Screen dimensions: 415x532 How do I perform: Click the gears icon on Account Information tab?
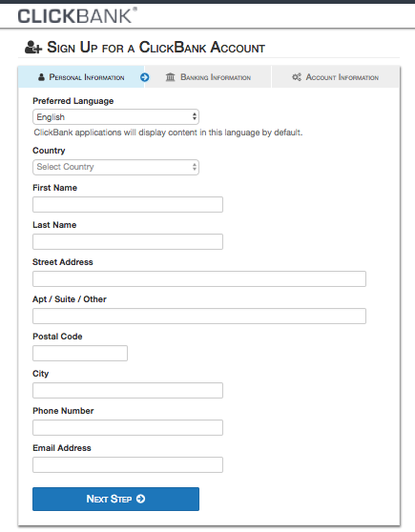(x=297, y=77)
